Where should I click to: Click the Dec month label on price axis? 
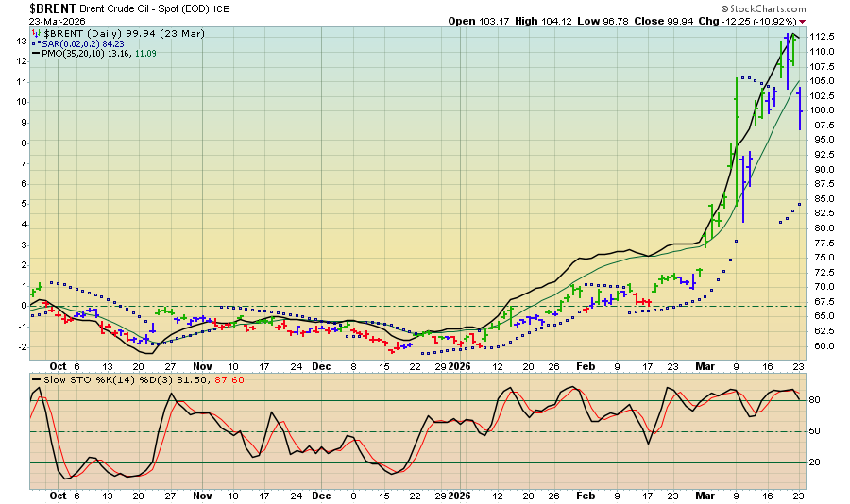[x=321, y=365]
